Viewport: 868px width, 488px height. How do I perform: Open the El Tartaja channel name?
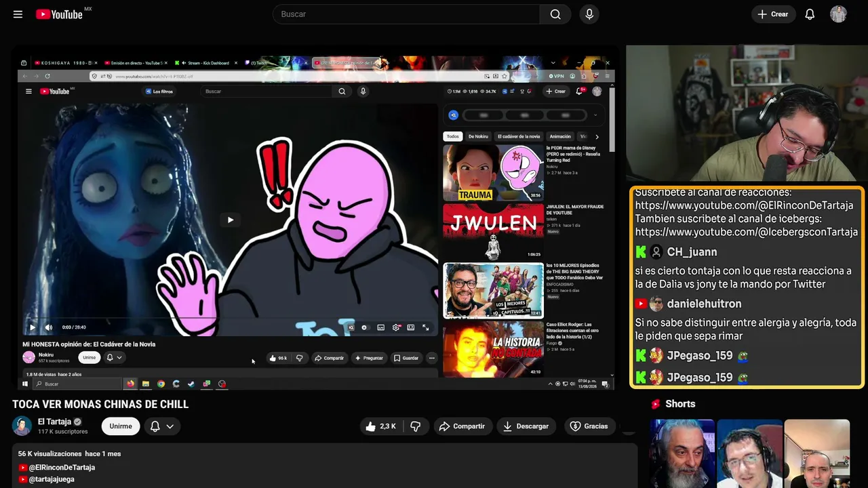[x=54, y=422]
